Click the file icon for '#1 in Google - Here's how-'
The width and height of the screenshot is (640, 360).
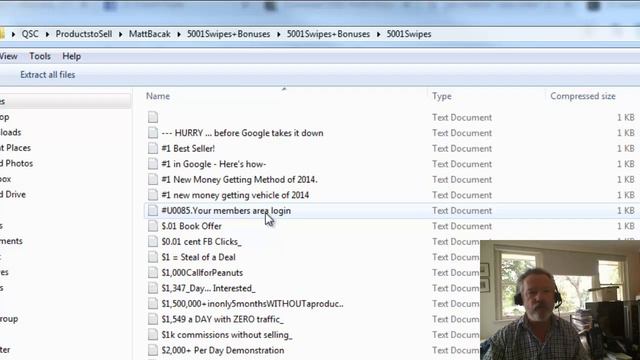153,164
